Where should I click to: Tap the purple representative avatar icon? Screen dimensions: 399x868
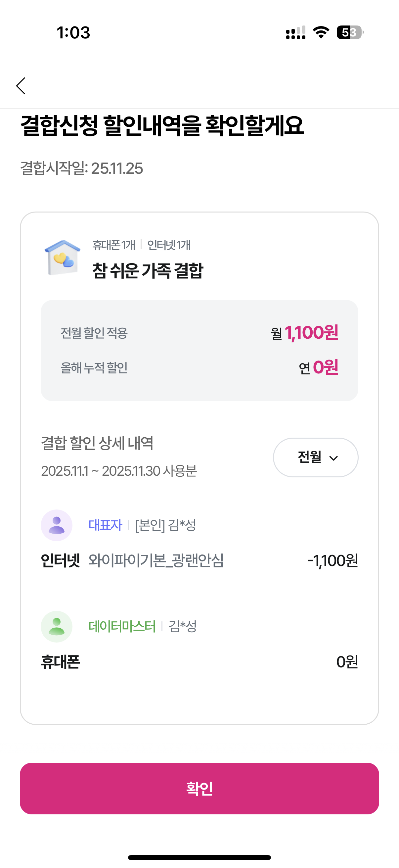(57, 525)
